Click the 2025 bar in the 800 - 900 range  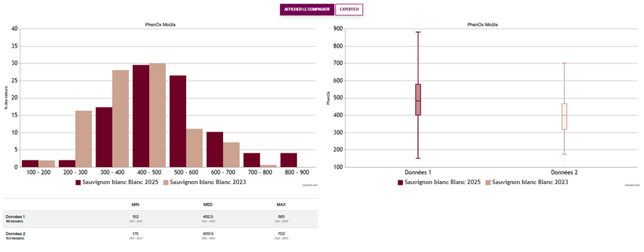(288, 160)
